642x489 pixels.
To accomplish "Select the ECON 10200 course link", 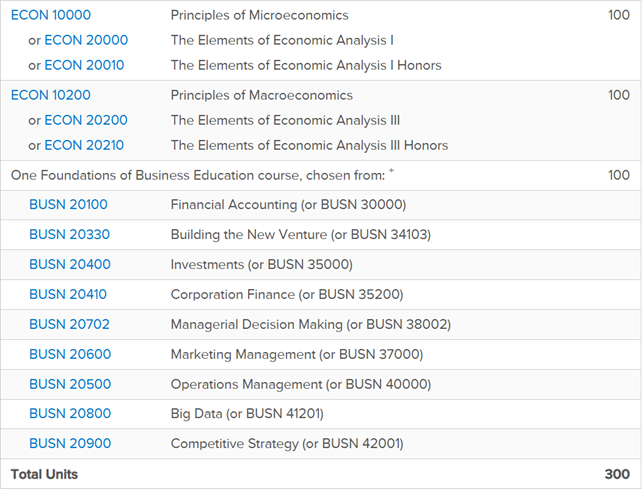I will click(x=50, y=95).
